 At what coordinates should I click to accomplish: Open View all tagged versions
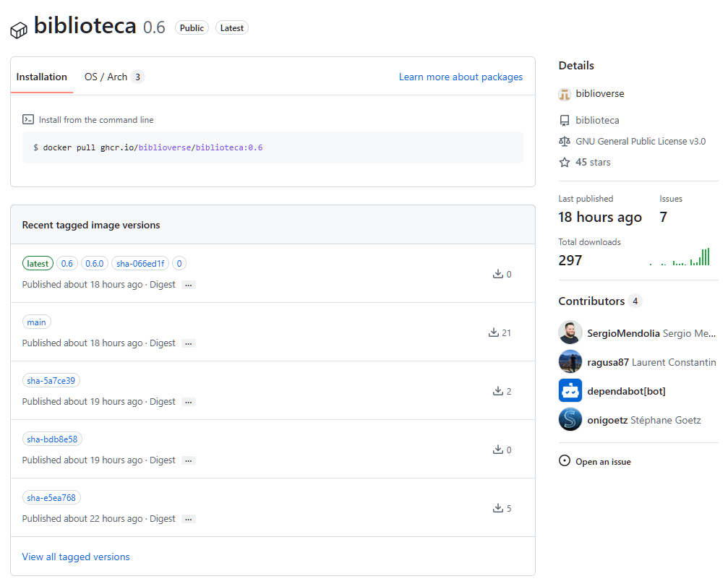[76, 557]
